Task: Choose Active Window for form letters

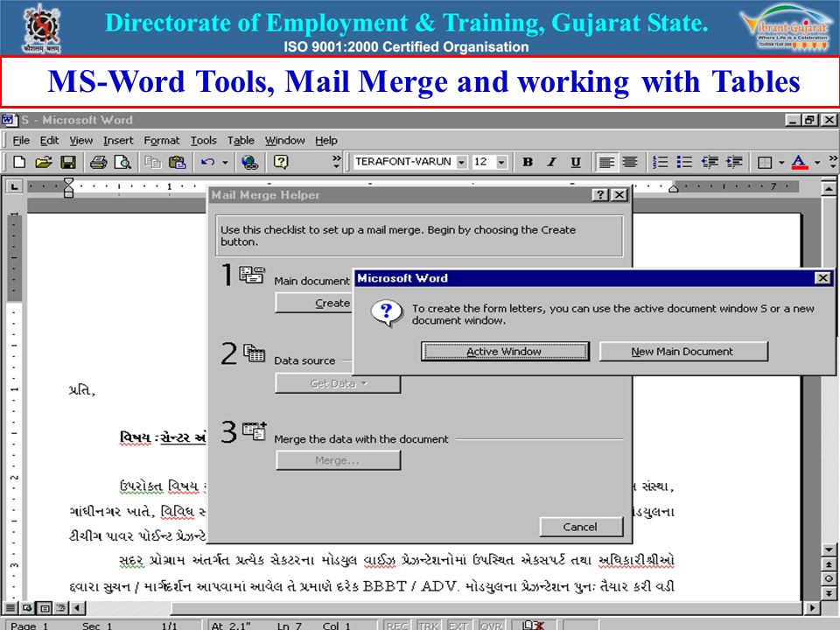Action: (x=505, y=352)
